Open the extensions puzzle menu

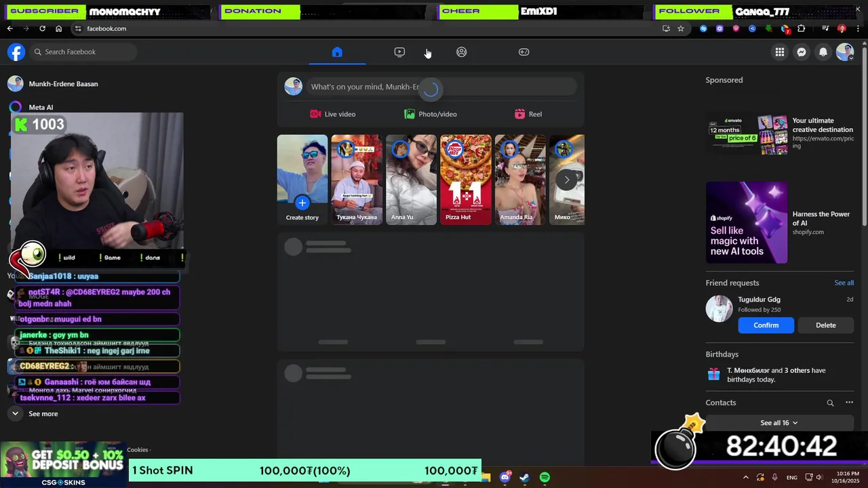point(802,28)
